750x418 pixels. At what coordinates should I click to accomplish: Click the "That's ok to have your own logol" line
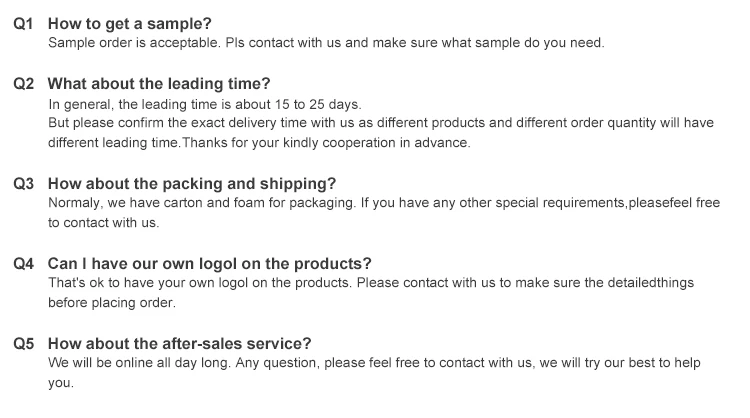[x=371, y=283]
